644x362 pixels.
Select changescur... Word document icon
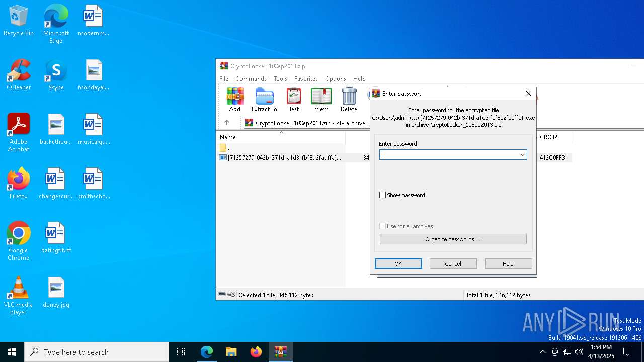56,184
